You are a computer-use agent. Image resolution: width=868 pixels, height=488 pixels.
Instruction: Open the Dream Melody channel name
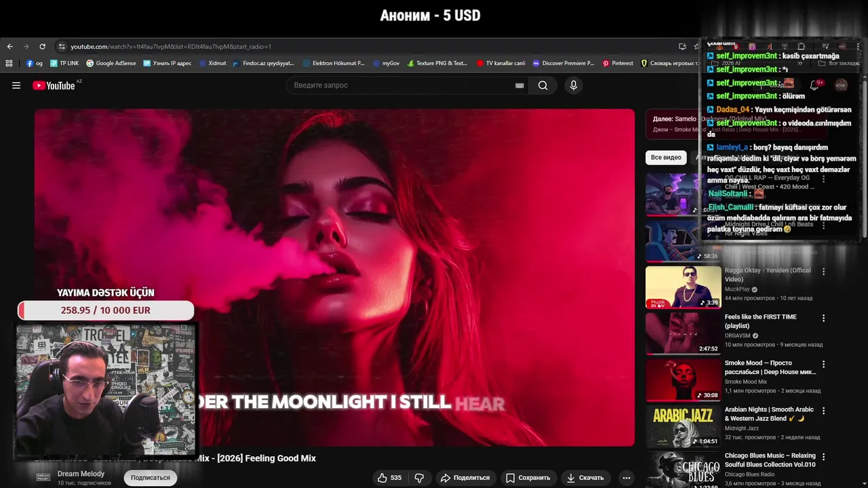[81, 474]
